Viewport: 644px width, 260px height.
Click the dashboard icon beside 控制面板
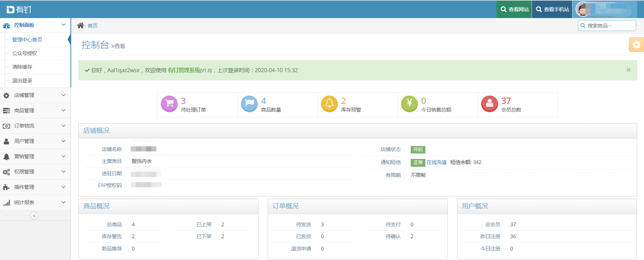(x=6, y=26)
